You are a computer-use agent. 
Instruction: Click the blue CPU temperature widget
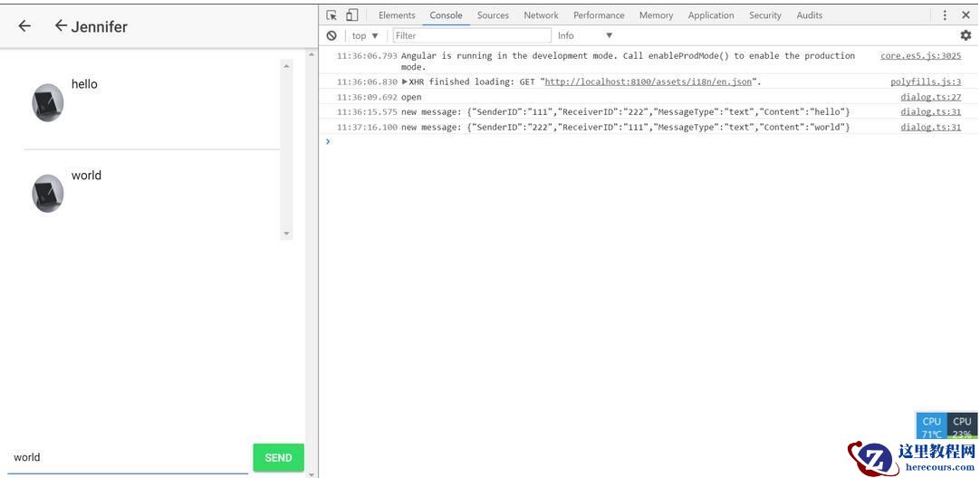click(x=931, y=426)
